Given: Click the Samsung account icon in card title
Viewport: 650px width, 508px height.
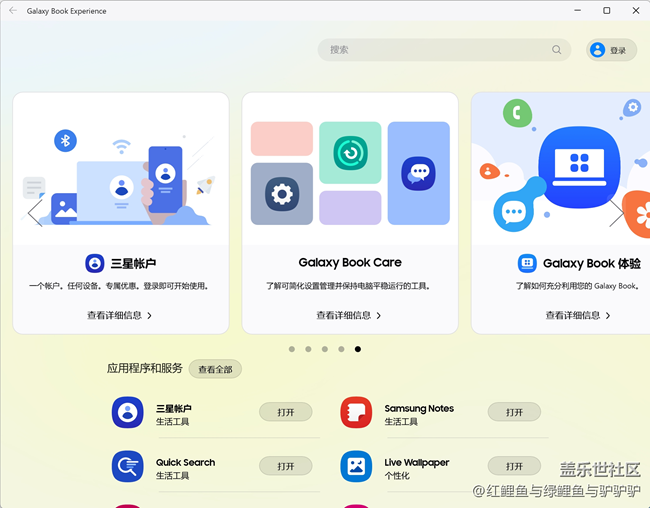Looking at the screenshot, I should coord(95,263).
